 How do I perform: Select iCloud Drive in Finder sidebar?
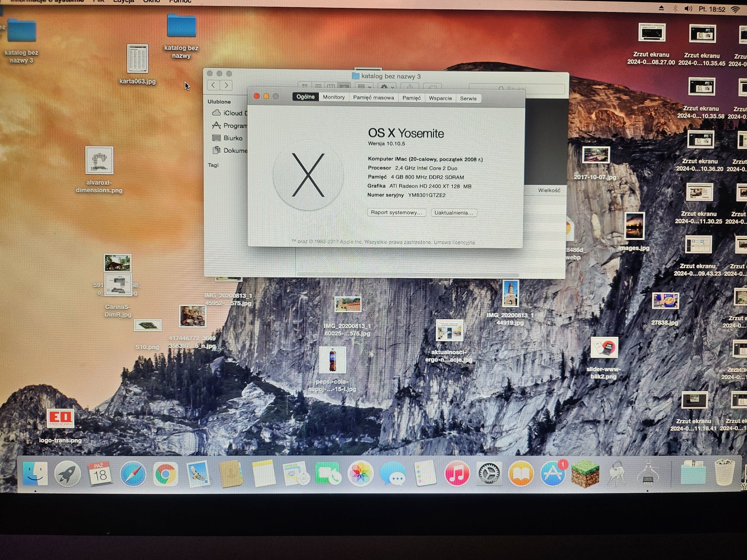tap(230, 113)
